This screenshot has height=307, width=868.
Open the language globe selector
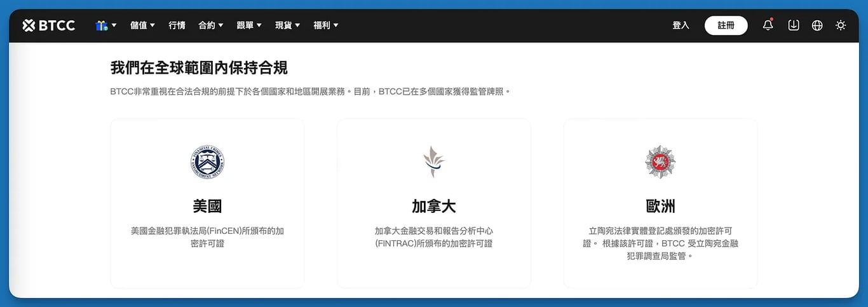coord(817,25)
